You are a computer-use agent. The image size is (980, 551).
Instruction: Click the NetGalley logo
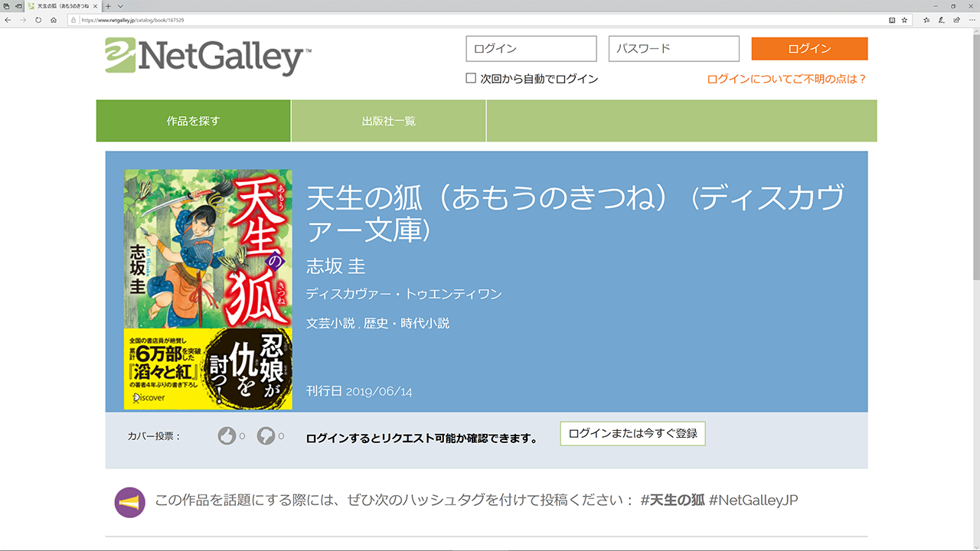click(208, 57)
